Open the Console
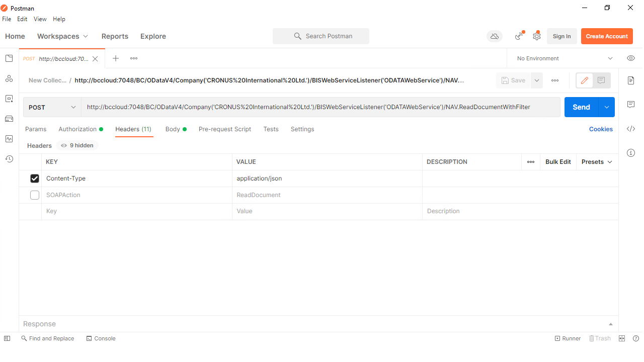The height and width of the screenshot is (362, 644). coord(101,338)
